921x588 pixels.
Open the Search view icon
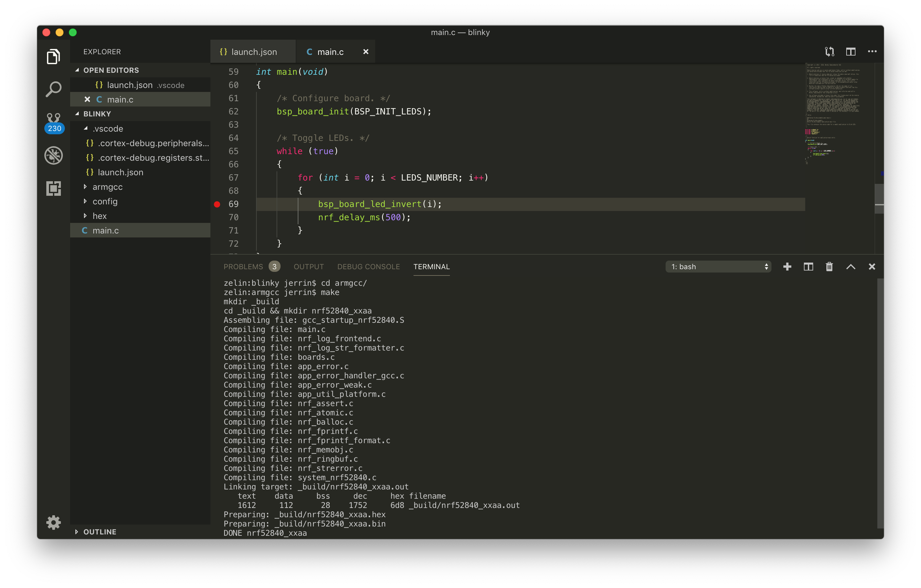coord(54,89)
